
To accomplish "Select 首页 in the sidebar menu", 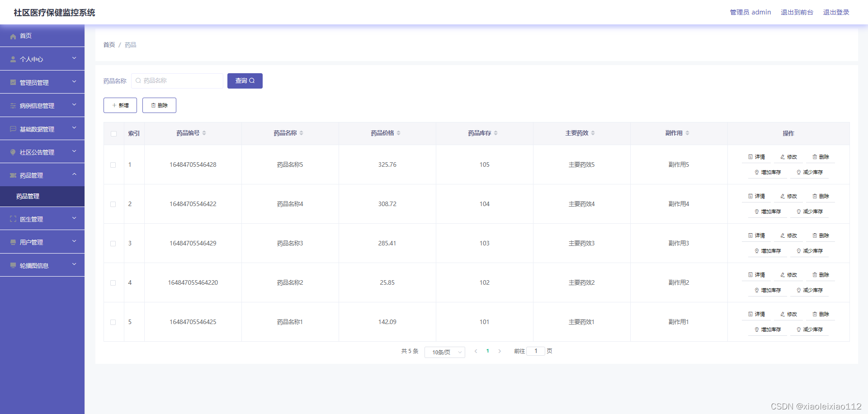I will click(42, 36).
